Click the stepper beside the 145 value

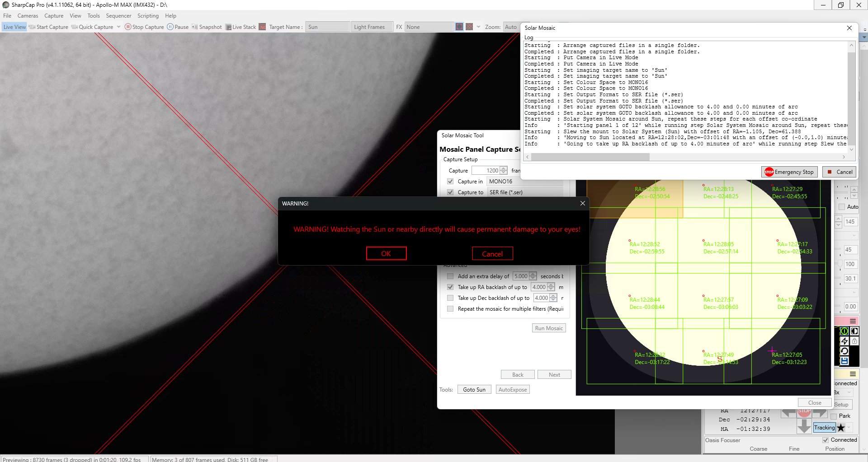(x=839, y=222)
